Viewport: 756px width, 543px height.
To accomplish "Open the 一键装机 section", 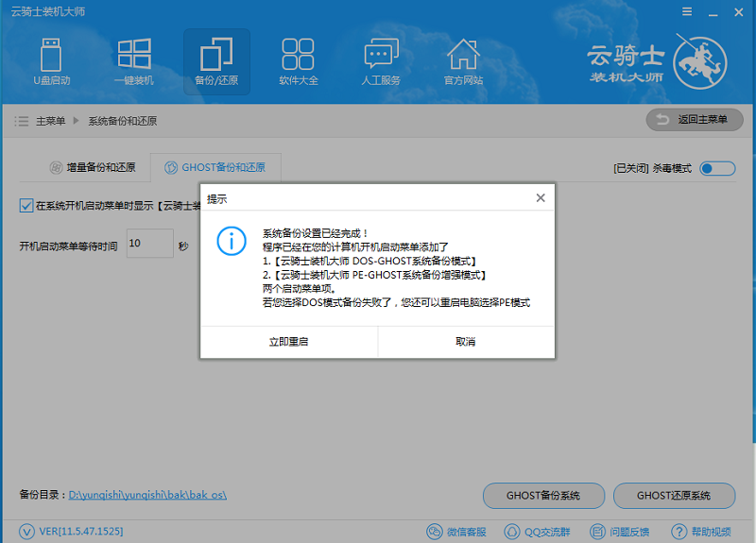I will pos(134,61).
